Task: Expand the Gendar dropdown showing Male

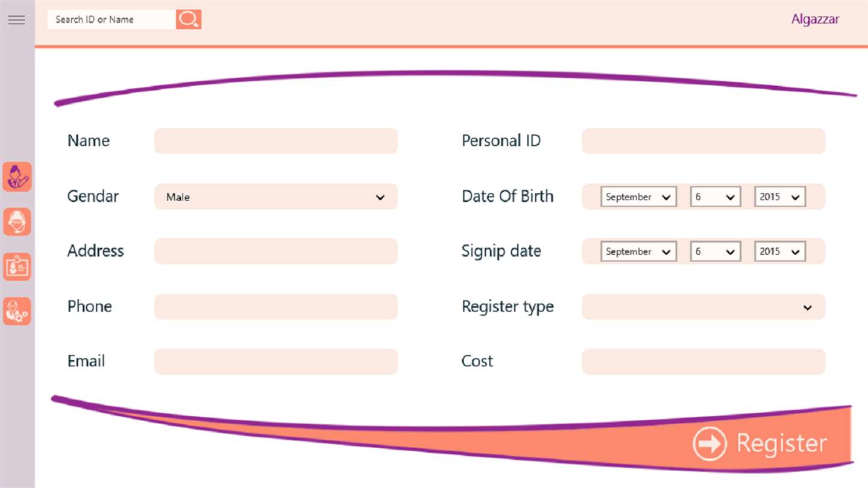Action: tap(275, 197)
